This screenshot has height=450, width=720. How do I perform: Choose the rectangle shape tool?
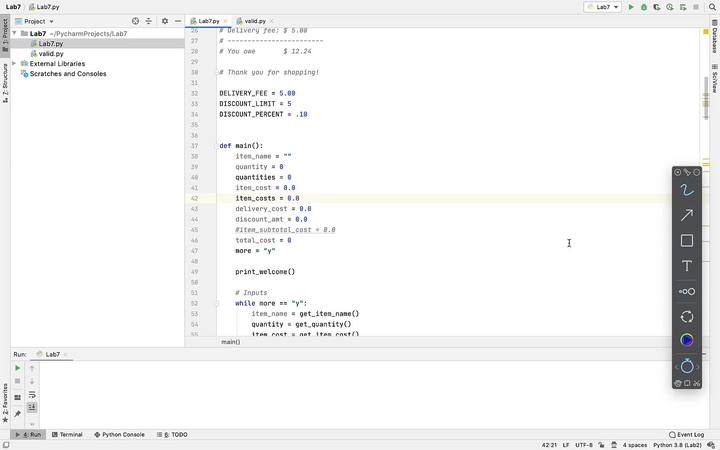point(687,240)
